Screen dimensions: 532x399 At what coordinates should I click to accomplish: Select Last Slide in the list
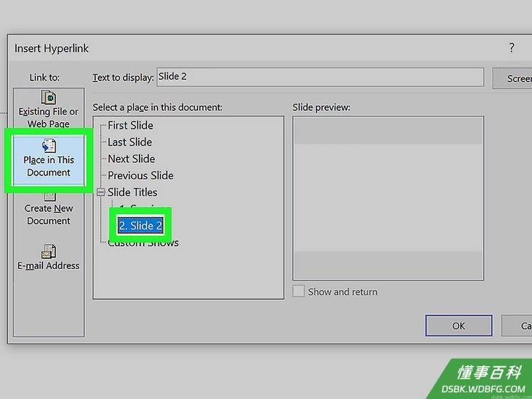click(129, 142)
